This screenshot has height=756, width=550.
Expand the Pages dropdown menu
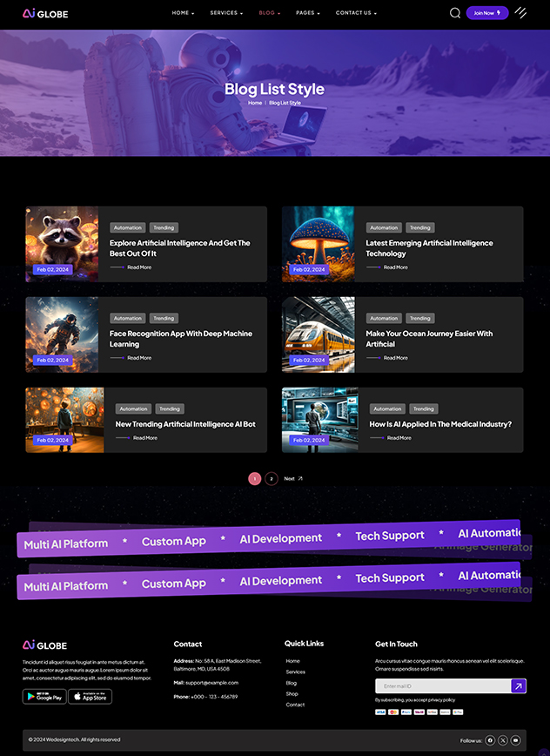pos(307,13)
